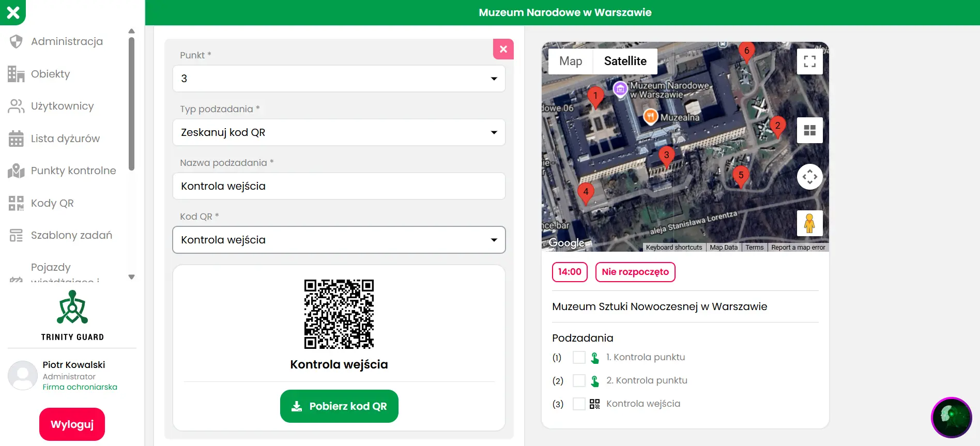Click map marker number 1
Viewport: 980px width, 446px height.
pyautogui.click(x=595, y=98)
